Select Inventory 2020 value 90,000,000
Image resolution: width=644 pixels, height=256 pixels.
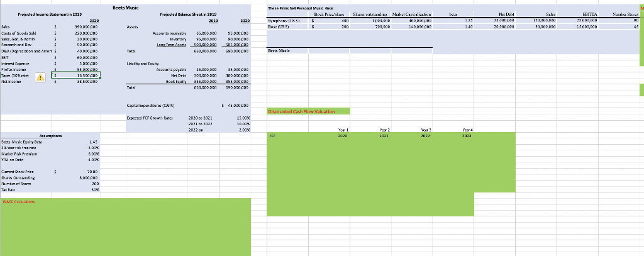(x=238, y=38)
